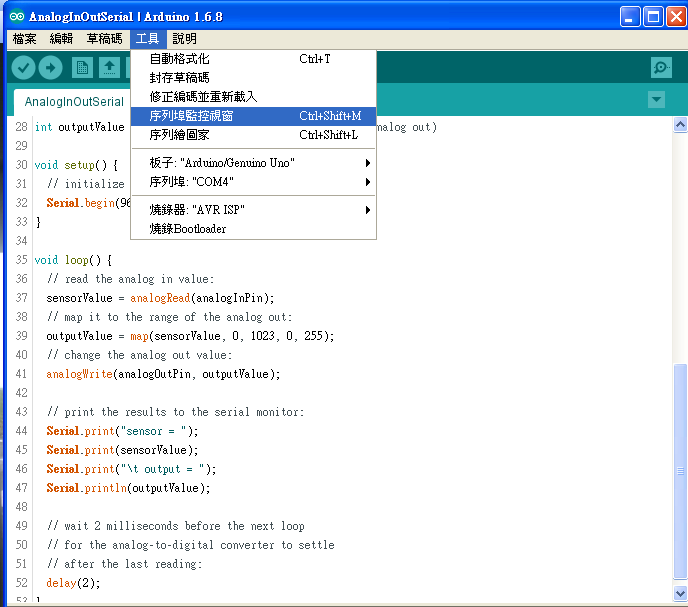
Task: Click the Upload arrow toolbar button
Action: (50, 68)
